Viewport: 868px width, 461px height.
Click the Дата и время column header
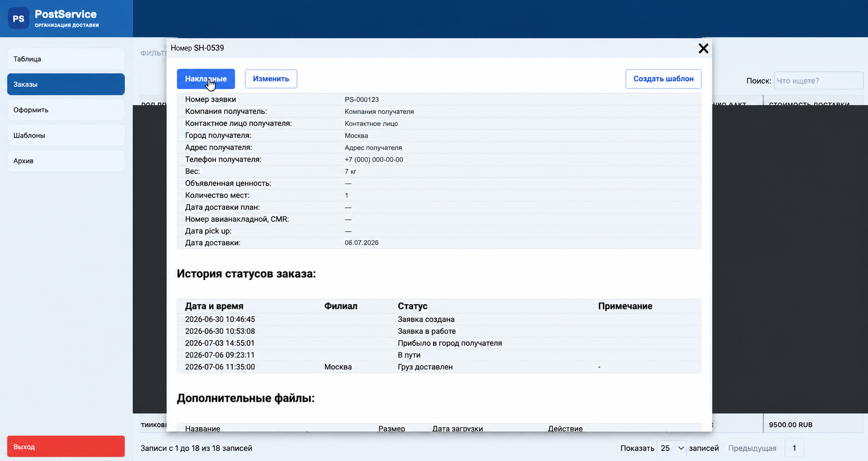[214, 306]
